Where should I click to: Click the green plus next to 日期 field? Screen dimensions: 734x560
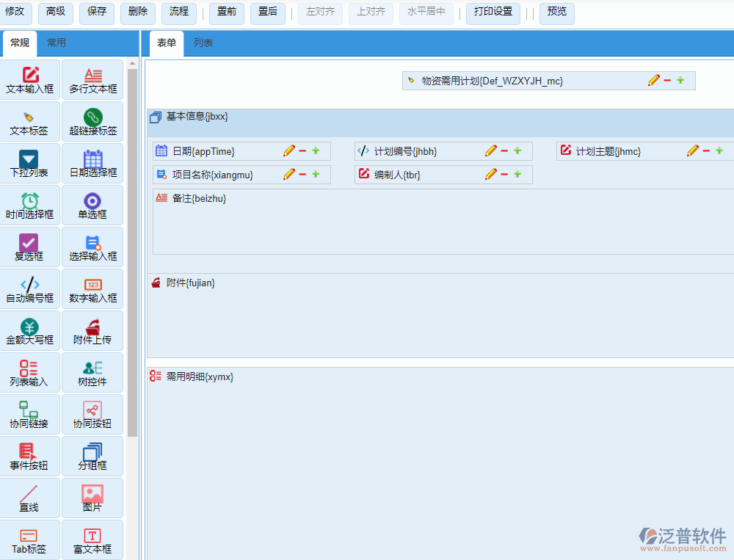click(x=316, y=150)
